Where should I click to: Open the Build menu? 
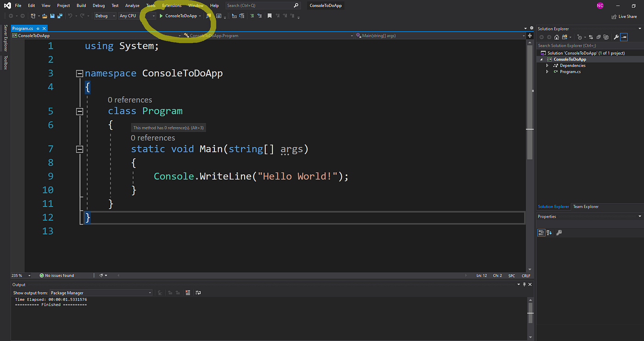click(x=81, y=5)
